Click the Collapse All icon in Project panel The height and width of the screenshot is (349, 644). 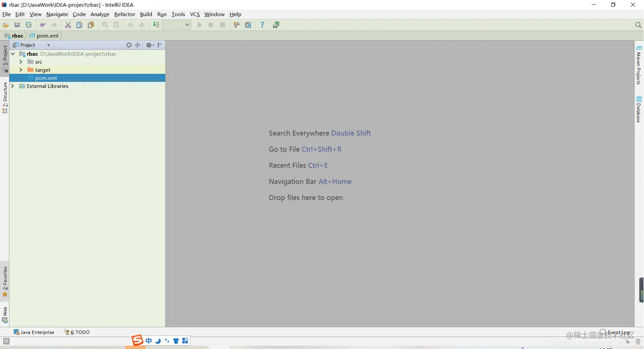tap(138, 45)
